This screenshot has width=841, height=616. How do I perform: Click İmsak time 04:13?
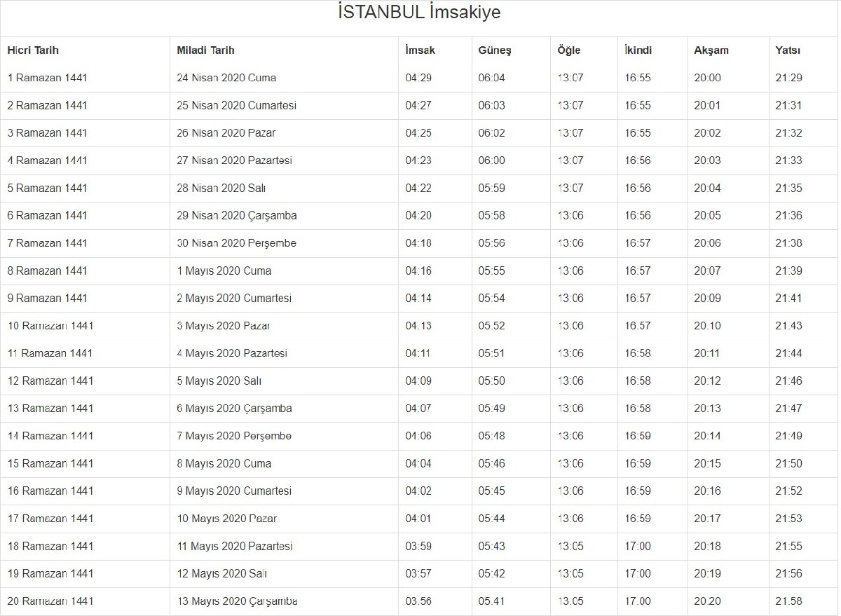(418, 326)
